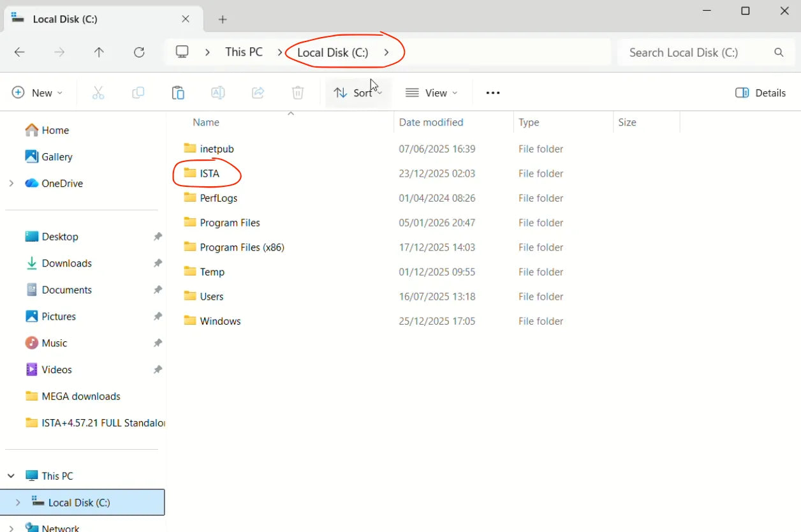Image resolution: width=801 pixels, height=532 pixels.
Task: Click the Rename icon in toolbar
Action: click(218, 92)
